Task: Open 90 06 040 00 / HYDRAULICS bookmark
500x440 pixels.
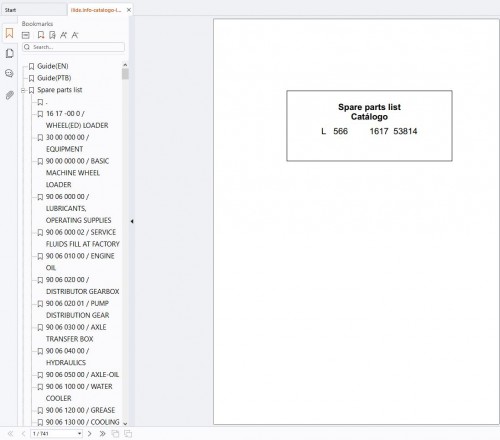Action: pyautogui.click(x=67, y=357)
